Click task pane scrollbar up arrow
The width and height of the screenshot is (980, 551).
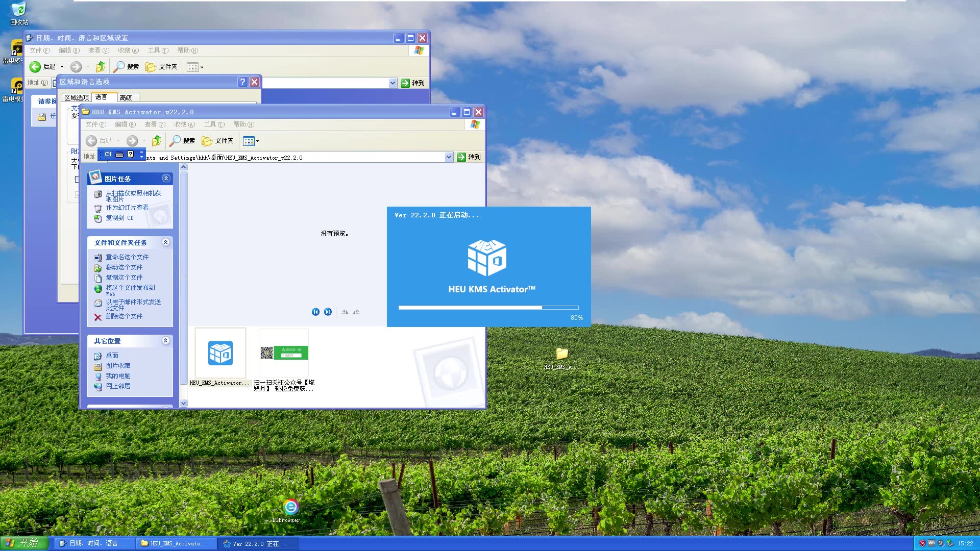click(184, 167)
